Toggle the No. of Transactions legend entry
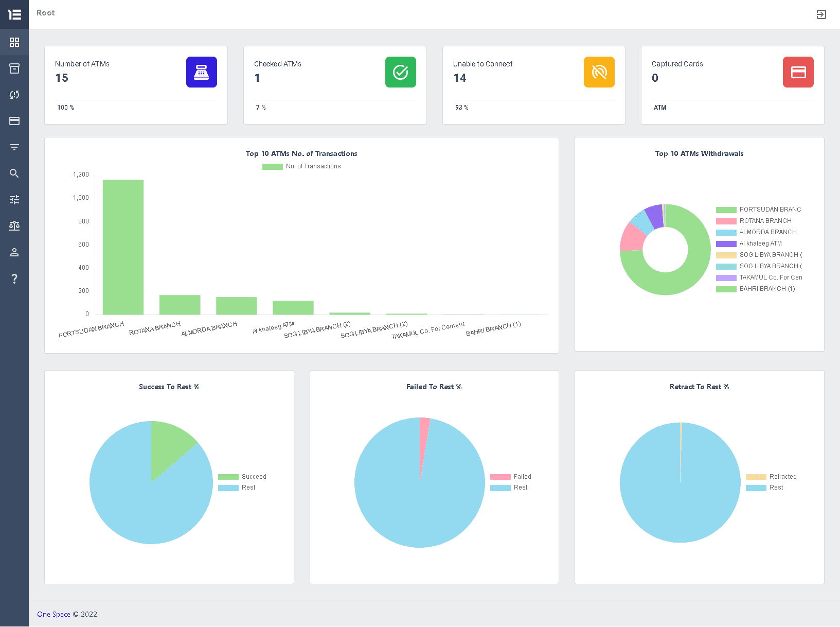 pos(301,166)
